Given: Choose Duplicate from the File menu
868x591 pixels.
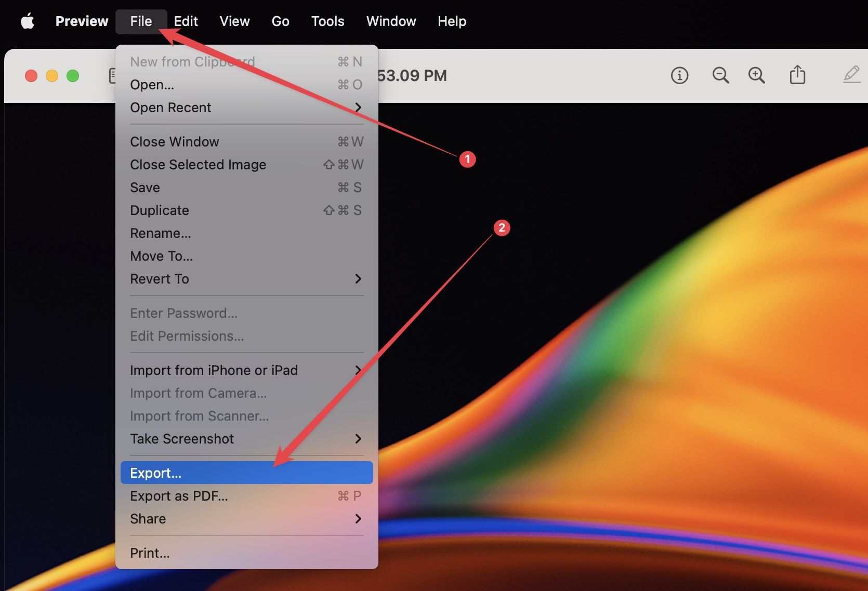Looking at the screenshot, I should coord(159,210).
